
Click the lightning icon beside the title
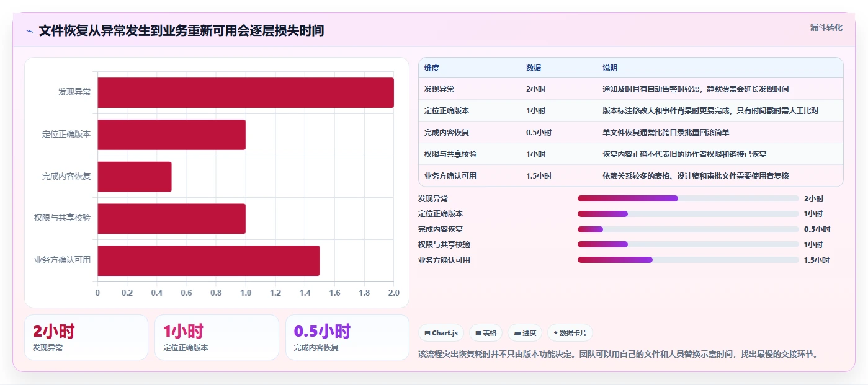pos(30,31)
